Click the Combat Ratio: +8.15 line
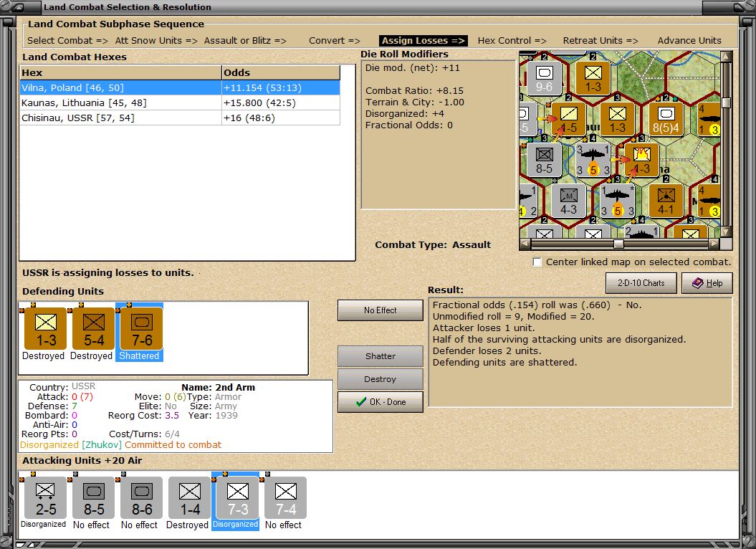756x549 pixels. 415,91
